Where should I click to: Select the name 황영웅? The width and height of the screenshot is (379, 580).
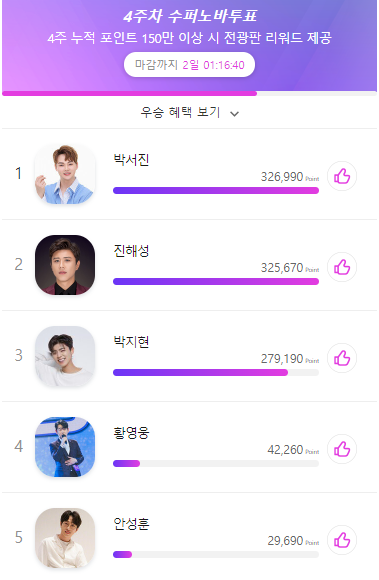[131, 432]
